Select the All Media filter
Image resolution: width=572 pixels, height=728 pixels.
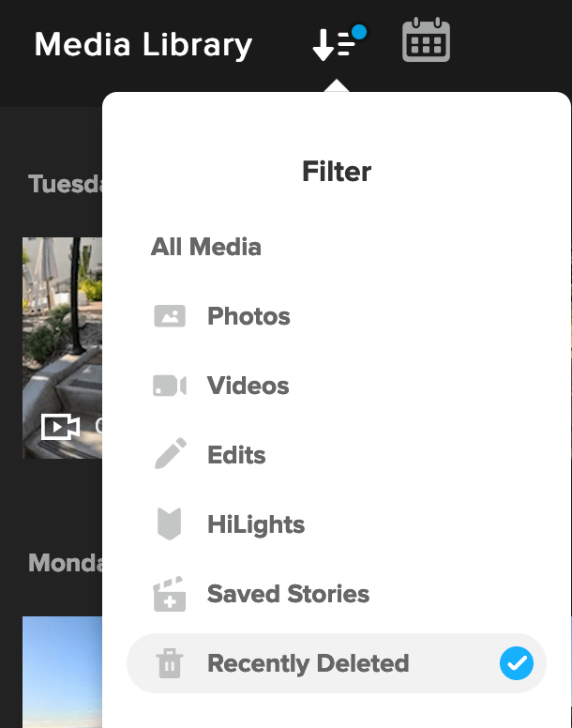click(x=206, y=247)
